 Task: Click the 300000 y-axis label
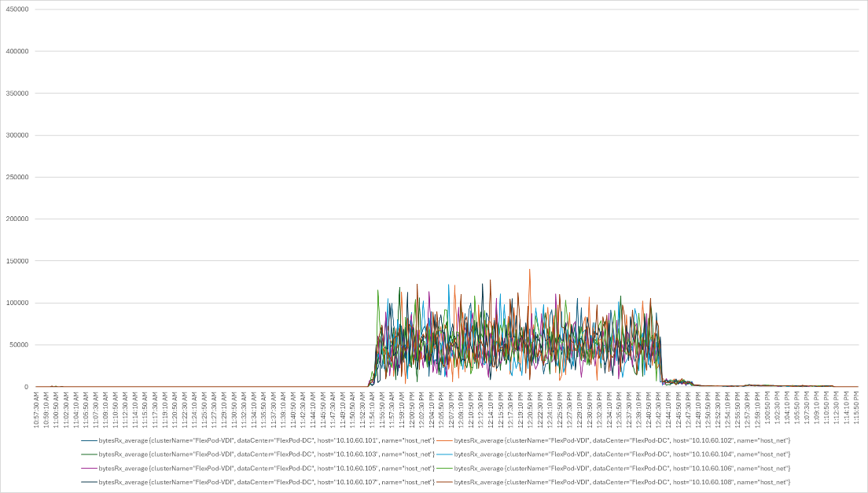(17, 135)
